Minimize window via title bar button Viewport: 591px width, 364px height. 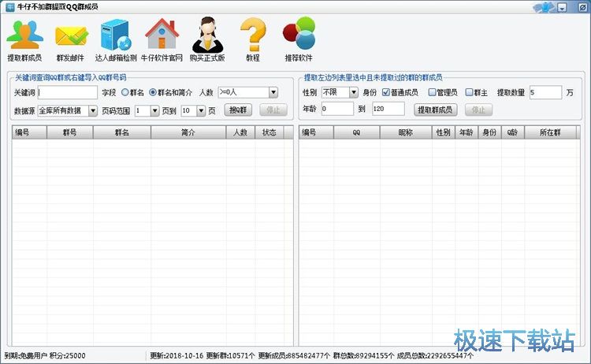(x=563, y=8)
